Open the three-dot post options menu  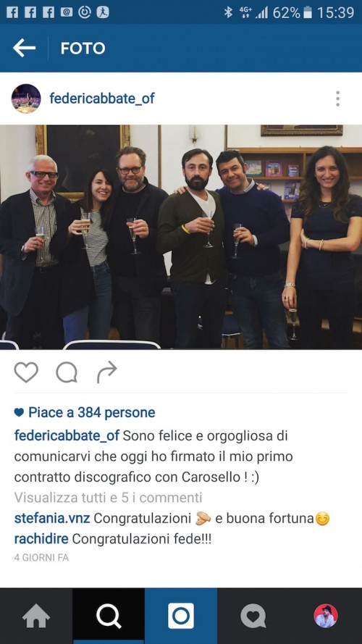337,99
